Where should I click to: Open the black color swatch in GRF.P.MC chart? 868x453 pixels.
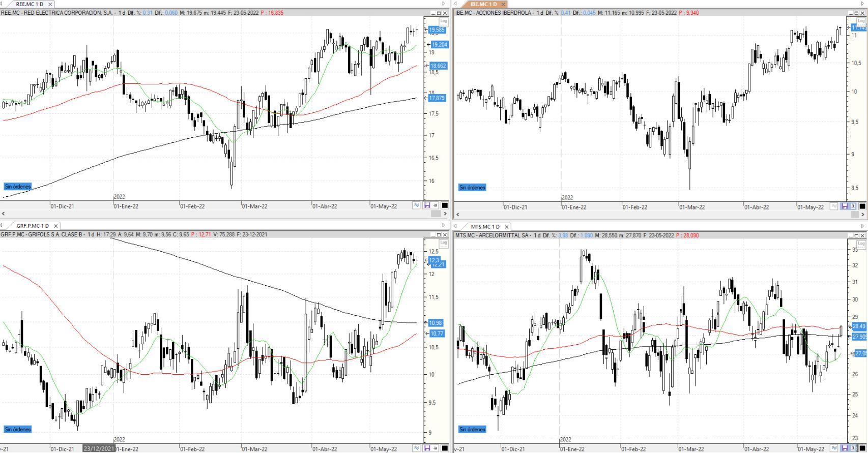(445, 448)
